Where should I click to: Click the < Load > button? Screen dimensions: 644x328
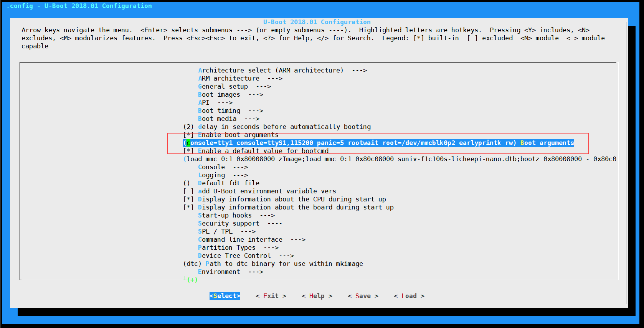(x=409, y=296)
